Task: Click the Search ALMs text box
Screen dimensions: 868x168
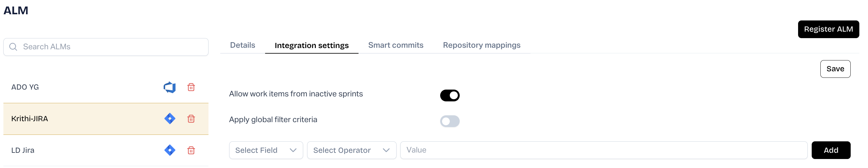Action: [111, 47]
